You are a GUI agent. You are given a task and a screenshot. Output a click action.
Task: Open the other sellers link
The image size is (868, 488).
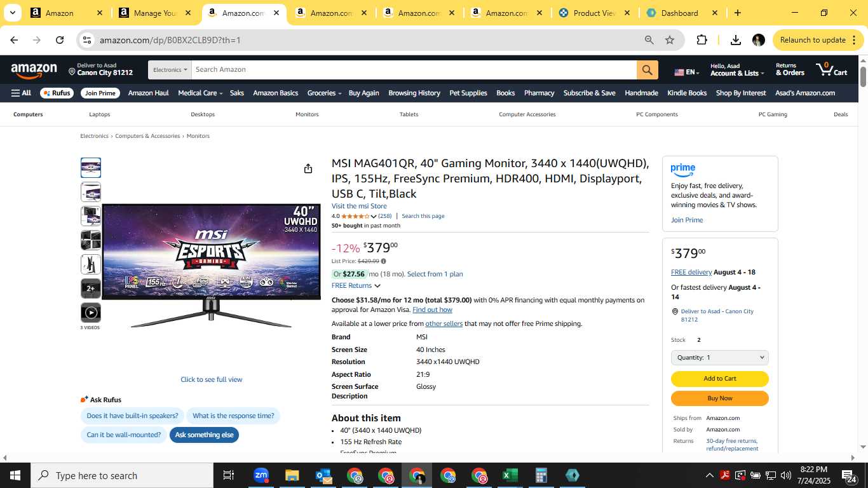tap(444, 324)
